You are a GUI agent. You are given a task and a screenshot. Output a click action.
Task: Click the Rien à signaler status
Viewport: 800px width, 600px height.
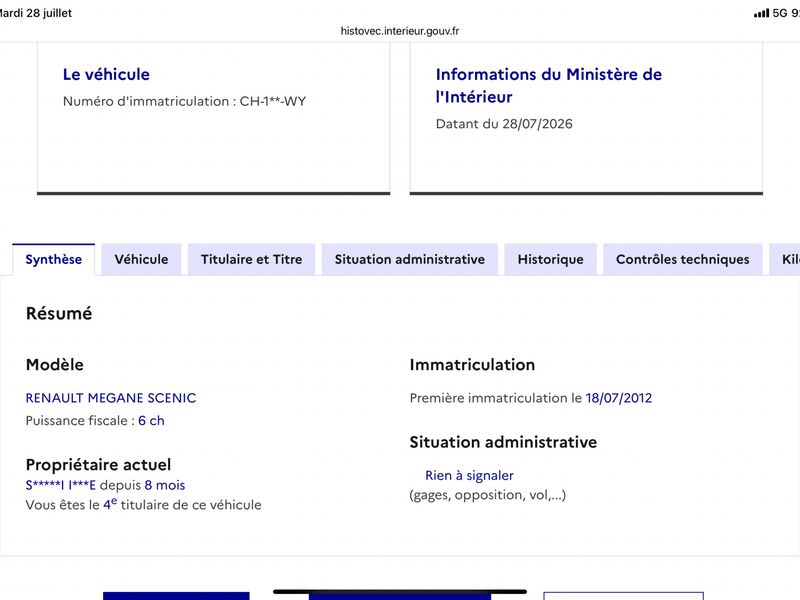pyautogui.click(x=469, y=476)
